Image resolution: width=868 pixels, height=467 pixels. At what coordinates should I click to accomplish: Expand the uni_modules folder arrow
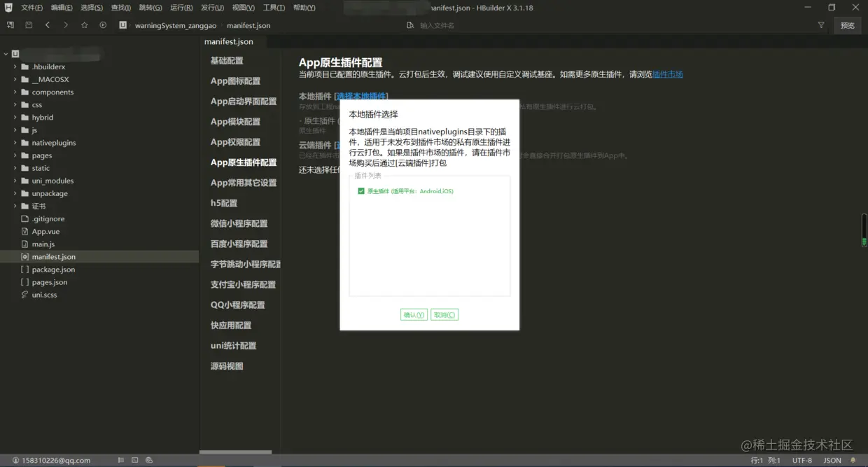click(x=15, y=181)
